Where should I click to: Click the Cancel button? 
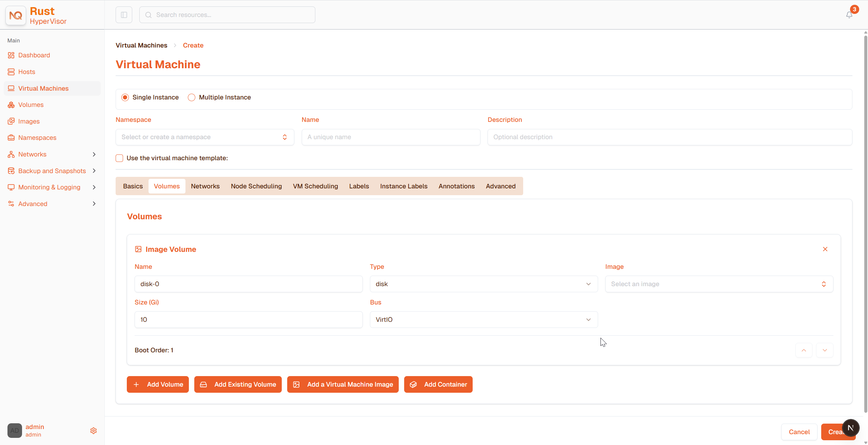pyautogui.click(x=799, y=432)
